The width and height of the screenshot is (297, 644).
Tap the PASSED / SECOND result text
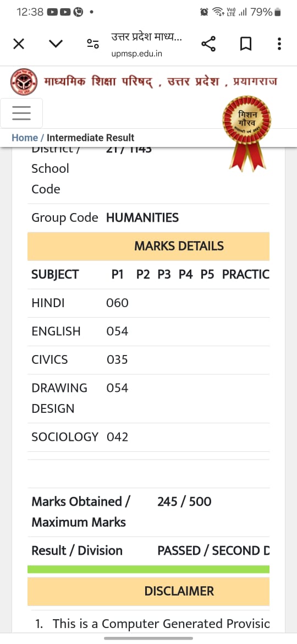point(213,550)
